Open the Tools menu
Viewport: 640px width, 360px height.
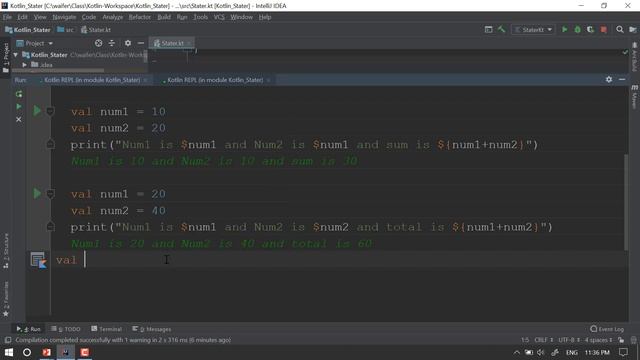200,17
